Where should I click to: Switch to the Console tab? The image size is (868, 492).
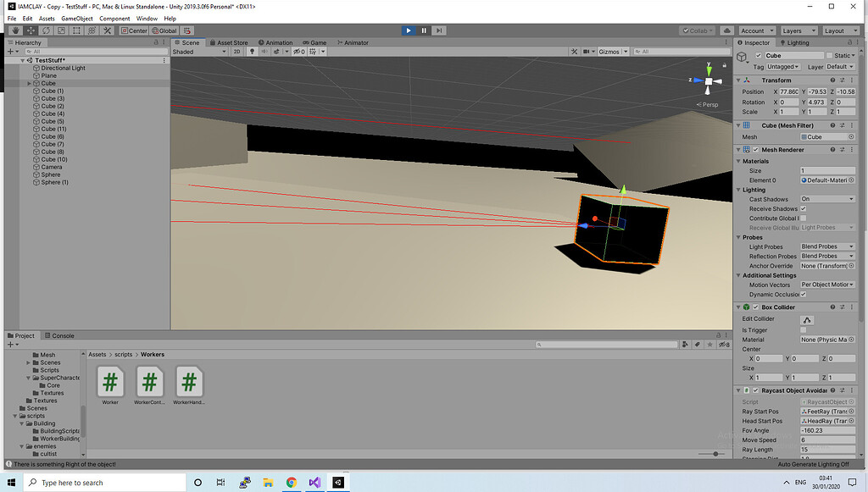point(58,335)
